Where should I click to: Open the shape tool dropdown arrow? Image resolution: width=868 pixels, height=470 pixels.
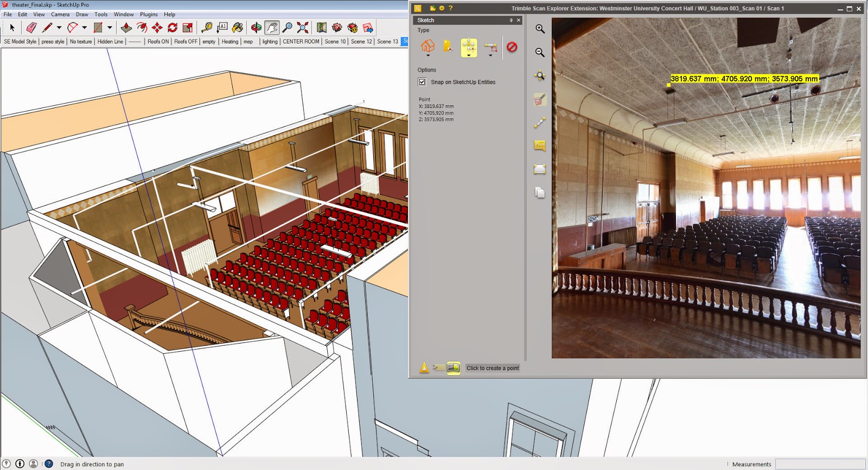pos(110,28)
